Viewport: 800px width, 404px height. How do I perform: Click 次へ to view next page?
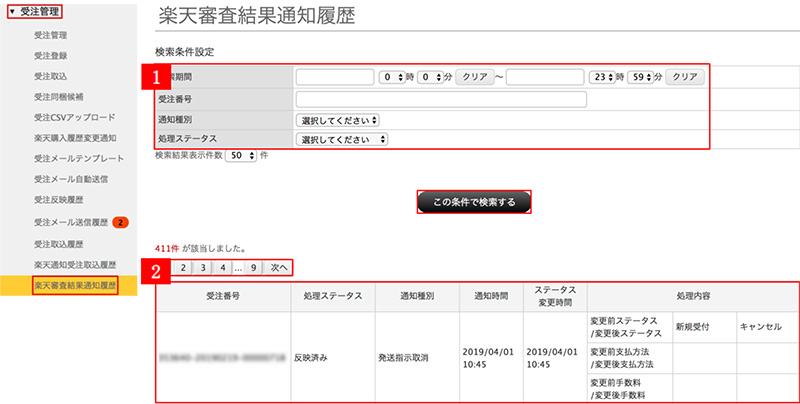click(279, 267)
